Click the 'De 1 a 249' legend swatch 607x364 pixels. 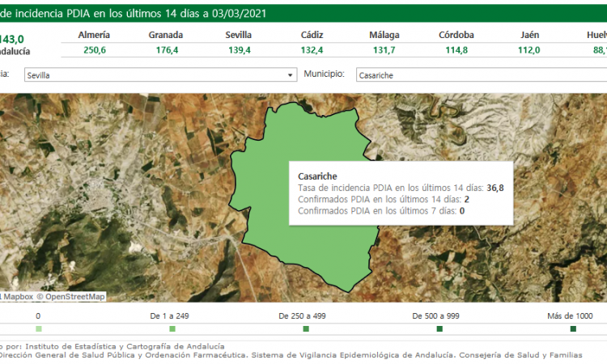172,329
